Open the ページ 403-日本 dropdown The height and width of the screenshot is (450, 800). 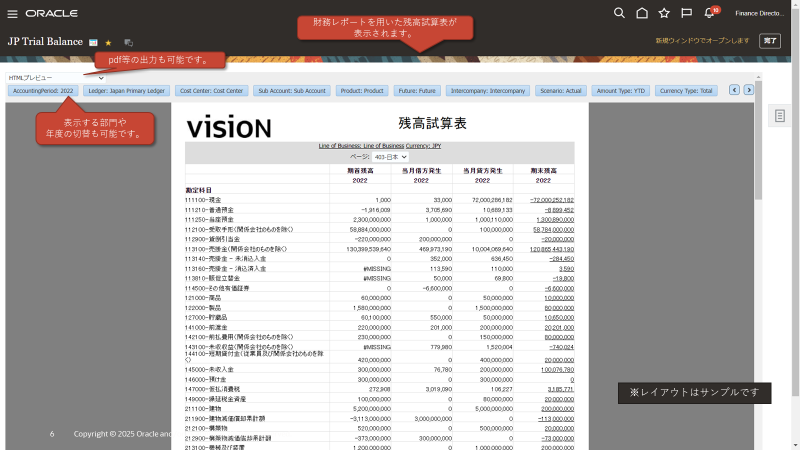(x=390, y=157)
